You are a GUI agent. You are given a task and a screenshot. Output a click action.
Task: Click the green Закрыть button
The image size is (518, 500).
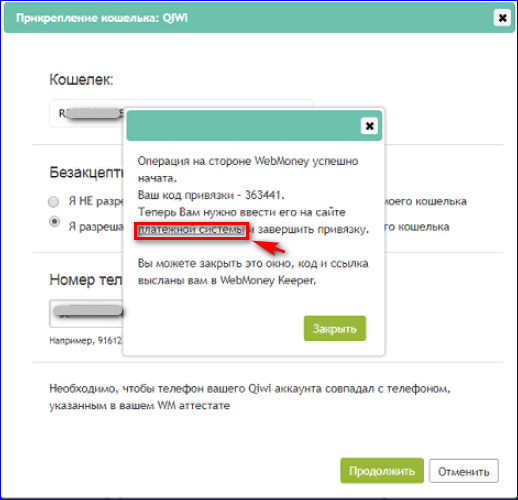335,328
